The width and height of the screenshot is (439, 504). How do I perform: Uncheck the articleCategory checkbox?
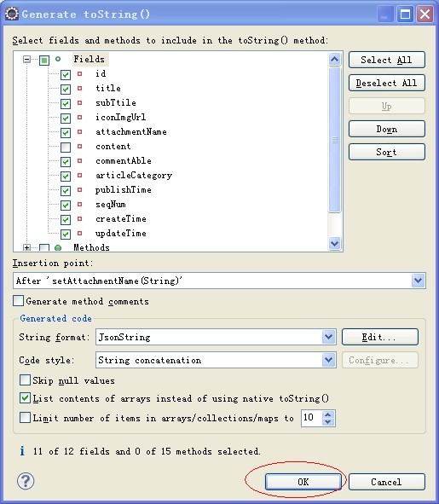click(x=66, y=177)
